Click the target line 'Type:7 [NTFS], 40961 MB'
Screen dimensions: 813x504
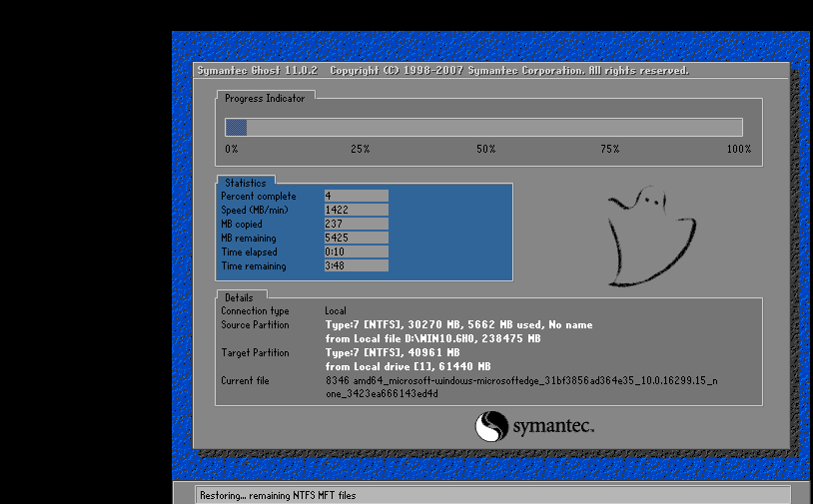click(393, 352)
